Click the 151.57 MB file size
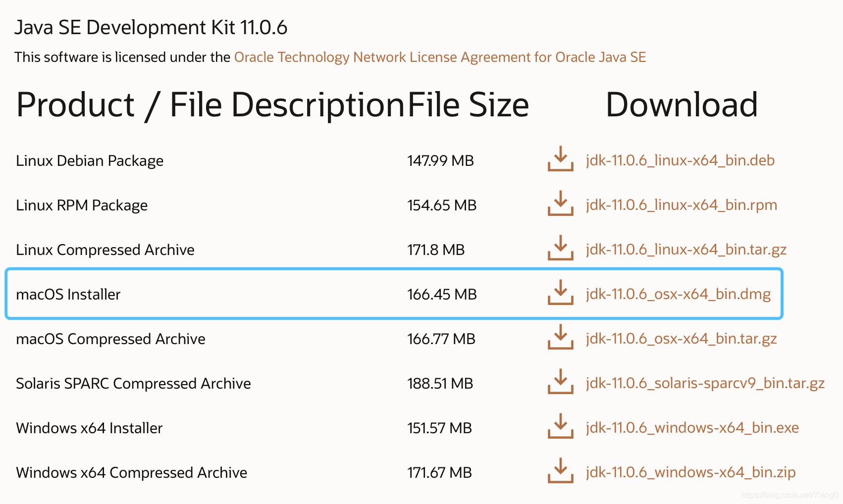The width and height of the screenshot is (843, 504). click(439, 428)
